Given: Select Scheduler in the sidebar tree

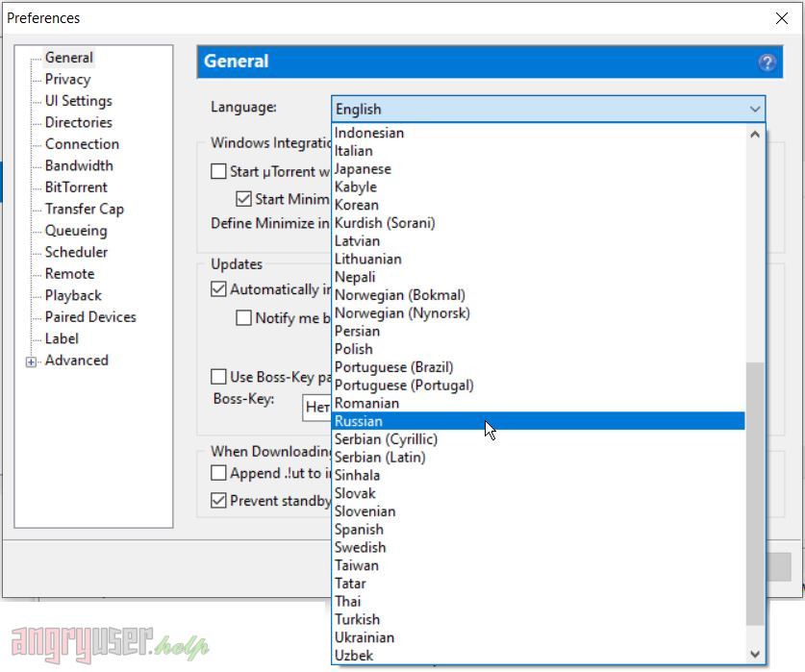Looking at the screenshot, I should point(76,253).
